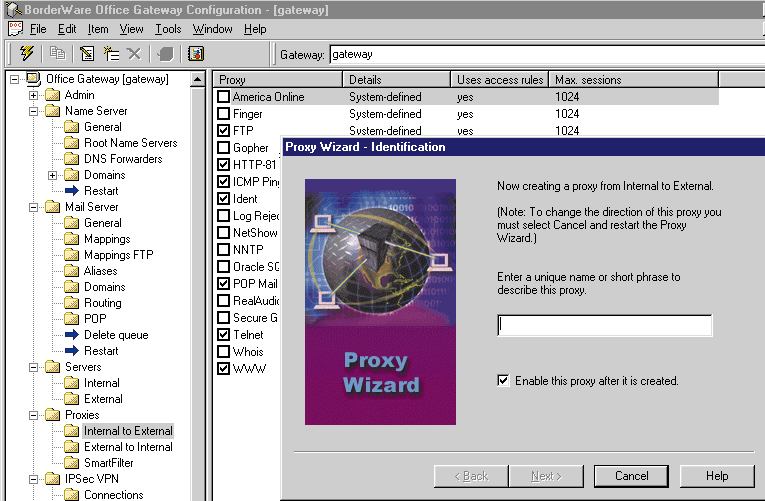Click the lightning bolt toolbar icon
Screen dimensions: 765x501
tap(26, 53)
